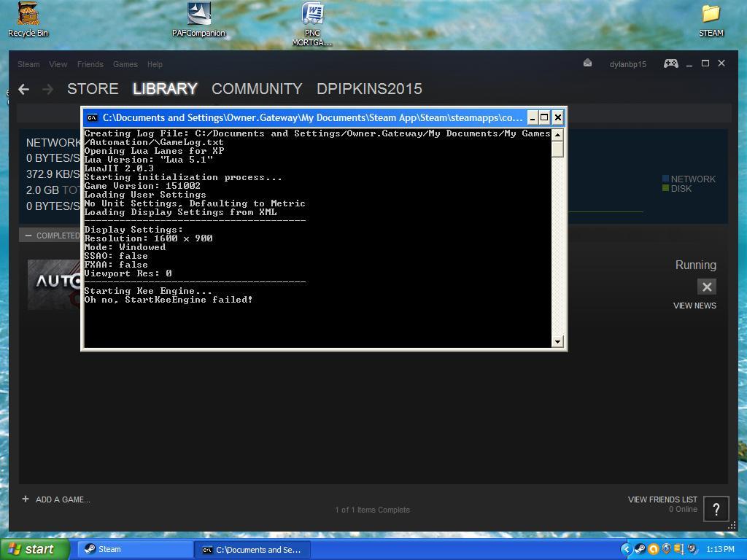747x560 pixels.
Task: Open the Recycle Bin desktop icon
Action: (28, 19)
